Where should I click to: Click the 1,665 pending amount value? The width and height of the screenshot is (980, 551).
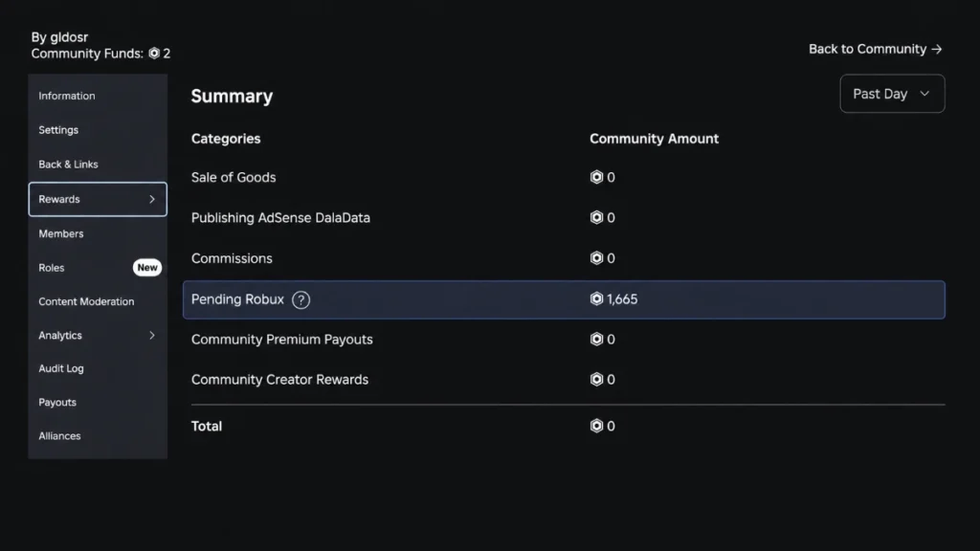click(x=622, y=299)
